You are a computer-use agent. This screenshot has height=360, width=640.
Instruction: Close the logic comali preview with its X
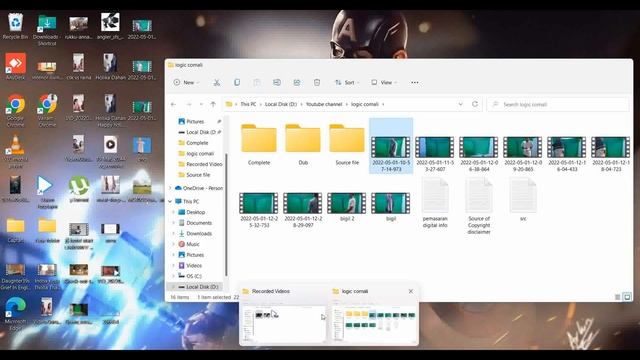411,291
